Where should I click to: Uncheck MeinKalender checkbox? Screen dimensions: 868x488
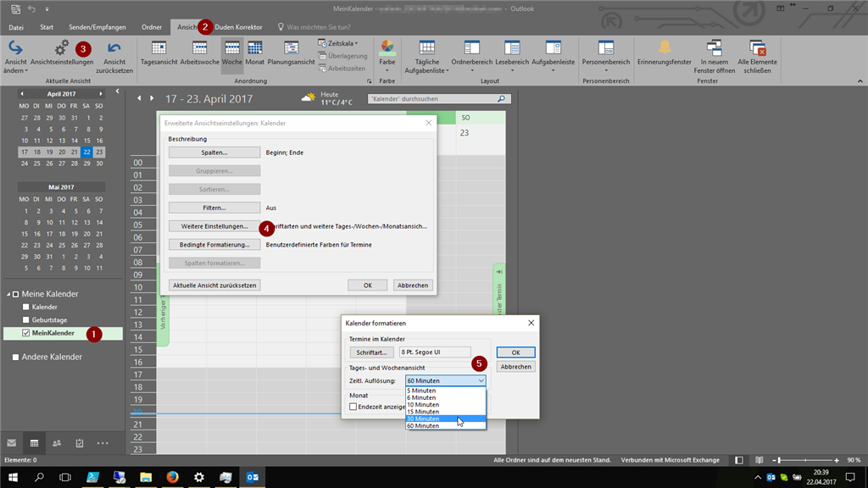tap(25, 333)
